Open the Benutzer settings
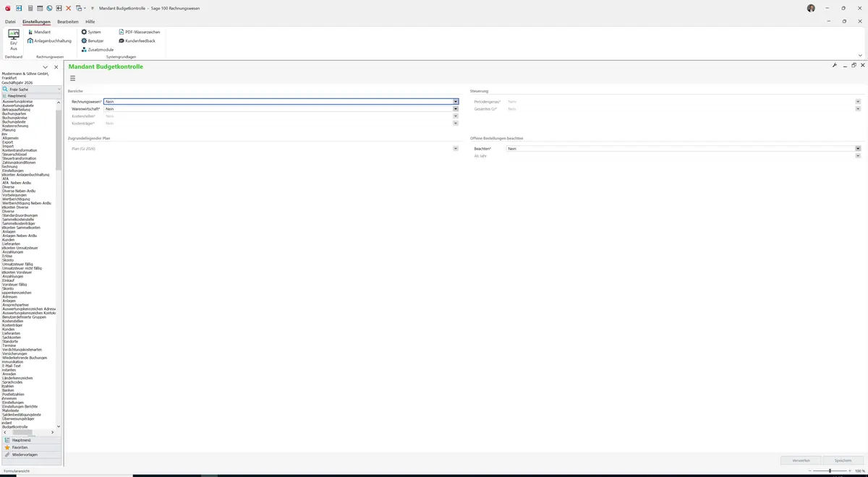 [x=93, y=40]
